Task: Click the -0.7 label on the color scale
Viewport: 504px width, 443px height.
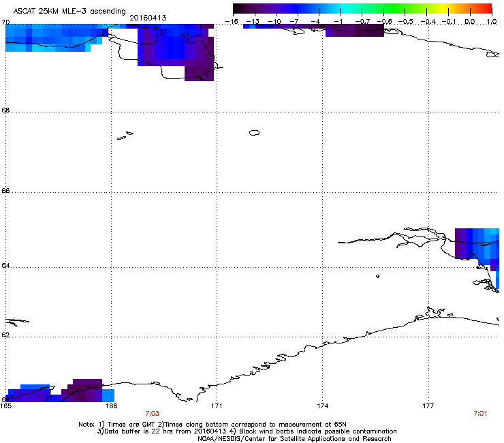Action: [x=362, y=22]
